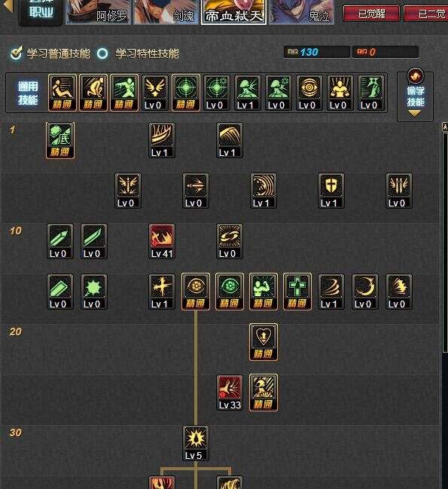This screenshot has width=448, height=489.
Task: Click the green cross mastery skill icon
Action: pos(297,292)
